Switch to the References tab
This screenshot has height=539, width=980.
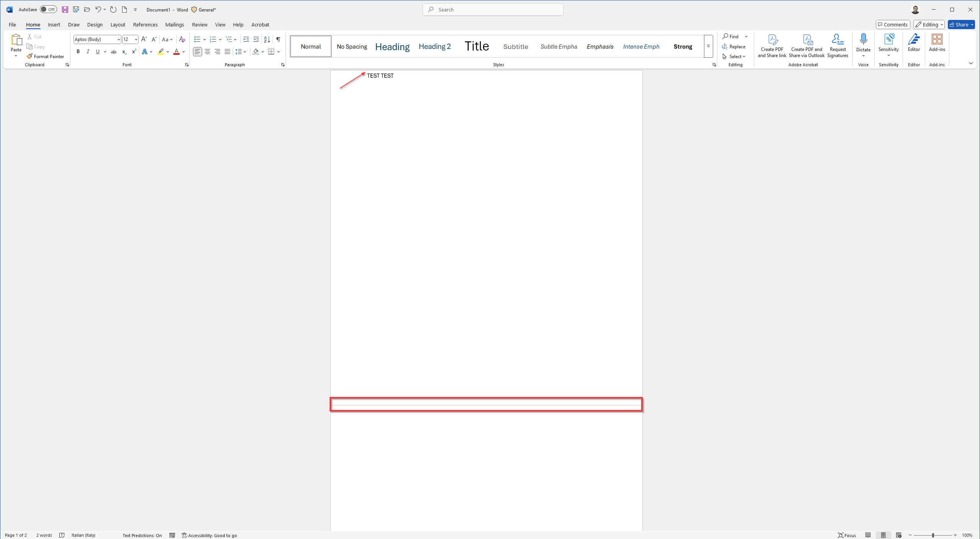pos(145,24)
